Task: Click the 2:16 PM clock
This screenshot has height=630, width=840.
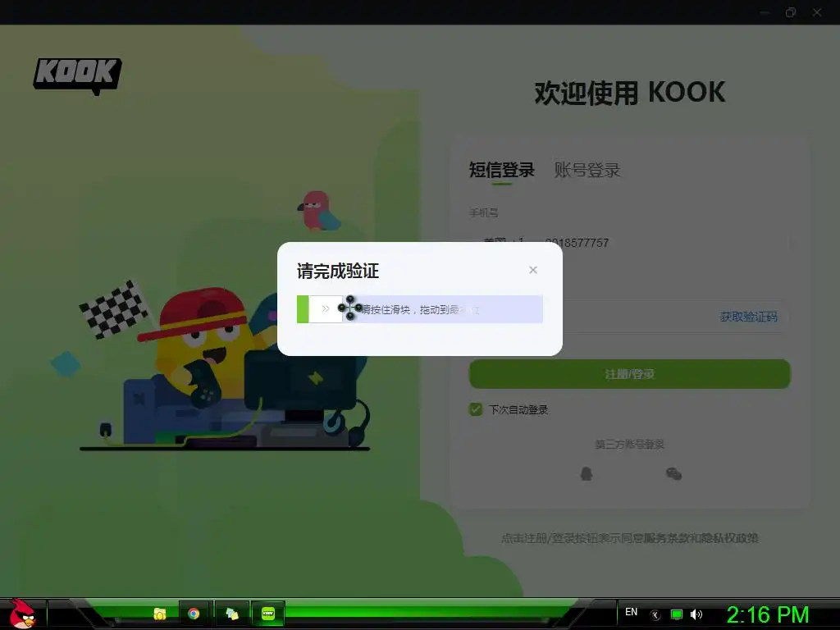Action: pos(767,614)
